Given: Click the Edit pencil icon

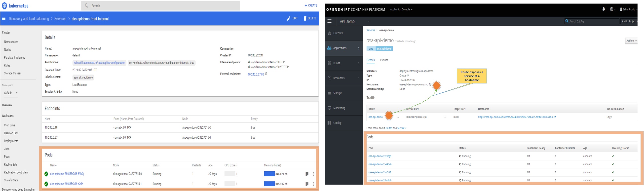Looking at the screenshot, I should click(289, 18).
